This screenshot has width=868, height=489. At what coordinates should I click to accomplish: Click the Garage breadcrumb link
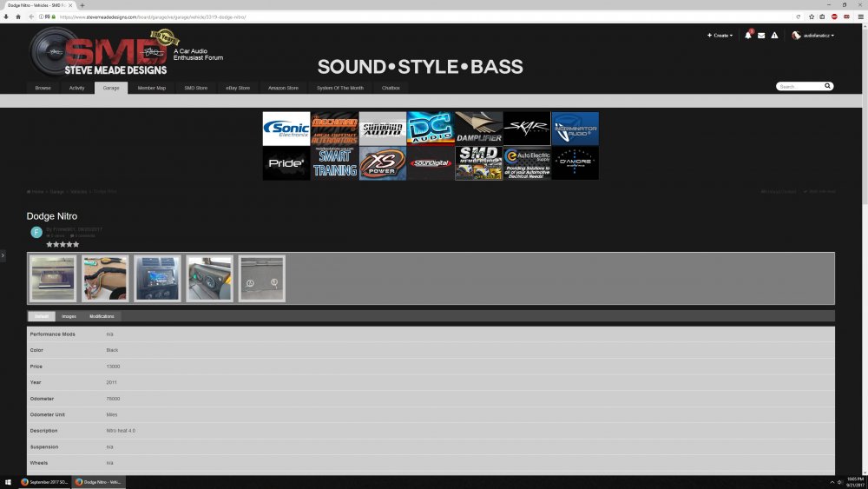57,192
